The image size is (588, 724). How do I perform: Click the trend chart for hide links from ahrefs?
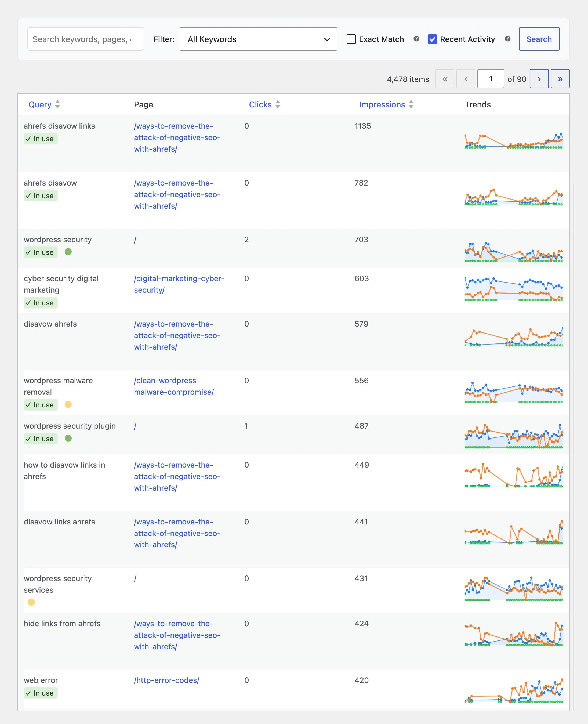pos(514,634)
